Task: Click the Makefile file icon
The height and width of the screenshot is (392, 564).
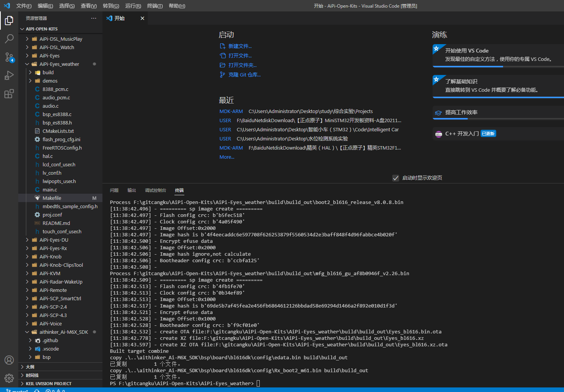Action: (37, 198)
